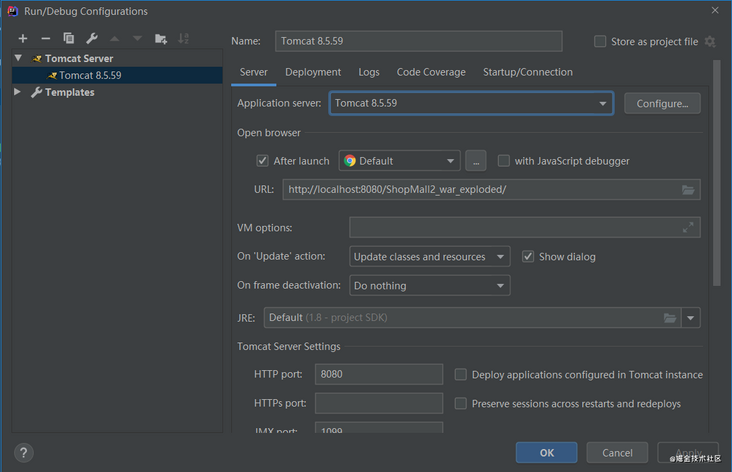
Task: Uncheck the After launch checkbox
Action: (262, 161)
